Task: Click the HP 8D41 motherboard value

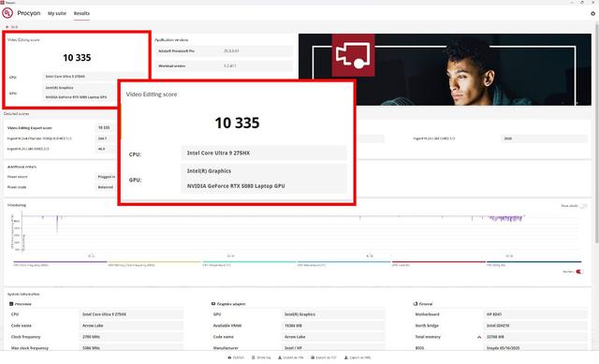Action: click(x=534, y=314)
